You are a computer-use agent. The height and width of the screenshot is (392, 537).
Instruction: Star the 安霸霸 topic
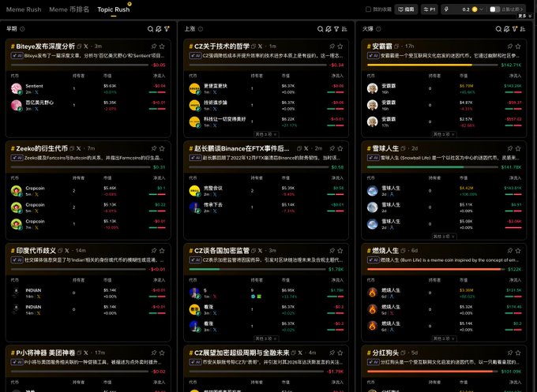518,47
